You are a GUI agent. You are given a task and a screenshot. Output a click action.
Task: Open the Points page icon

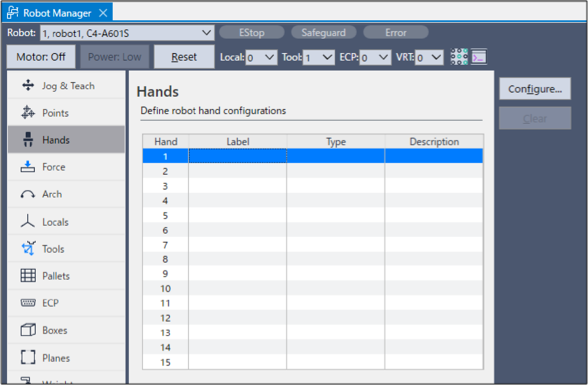point(28,112)
